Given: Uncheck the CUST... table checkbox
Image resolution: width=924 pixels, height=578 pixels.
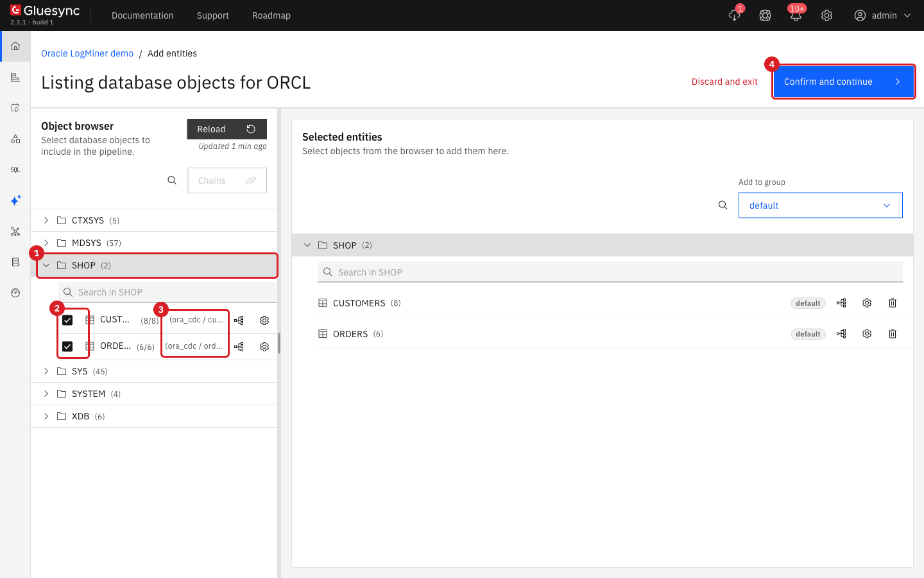Looking at the screenshot, I should point(67,320).
